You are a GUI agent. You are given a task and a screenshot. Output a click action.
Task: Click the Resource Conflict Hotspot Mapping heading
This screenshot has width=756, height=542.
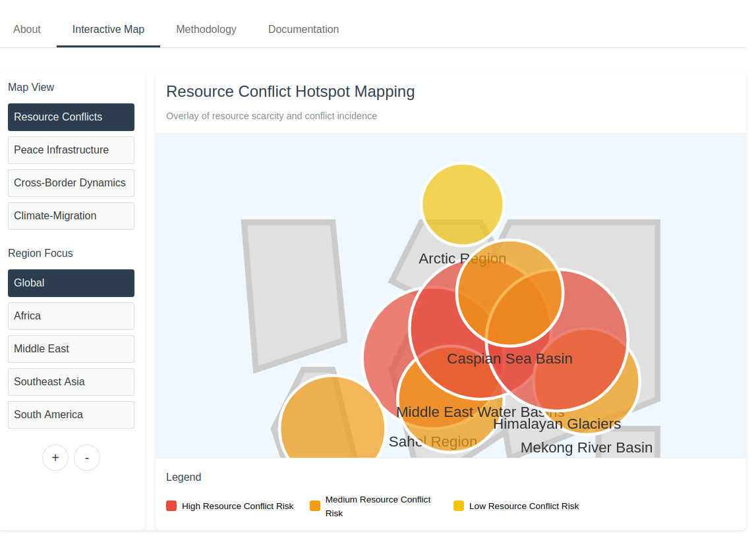pyautogui.click(x=290, y=92)
